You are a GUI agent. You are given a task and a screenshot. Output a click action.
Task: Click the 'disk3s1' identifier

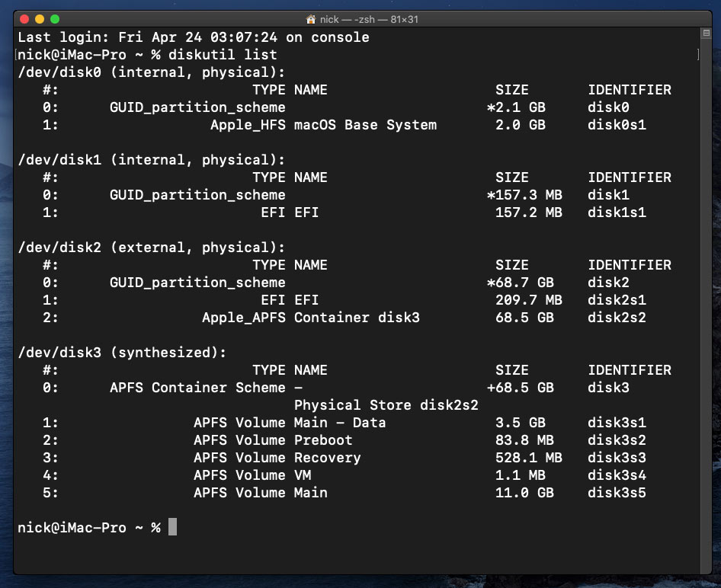[x=617, y=423]
